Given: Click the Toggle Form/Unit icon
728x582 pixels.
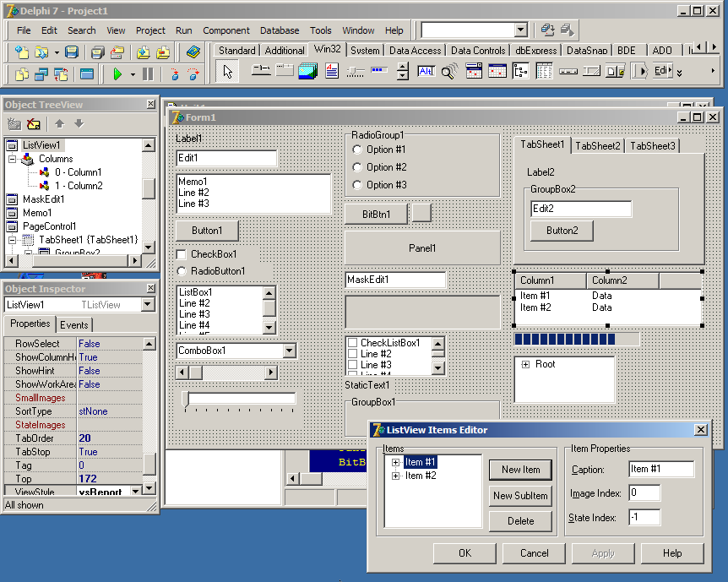Looking at the screenshot, I should (x=61, y=73).
